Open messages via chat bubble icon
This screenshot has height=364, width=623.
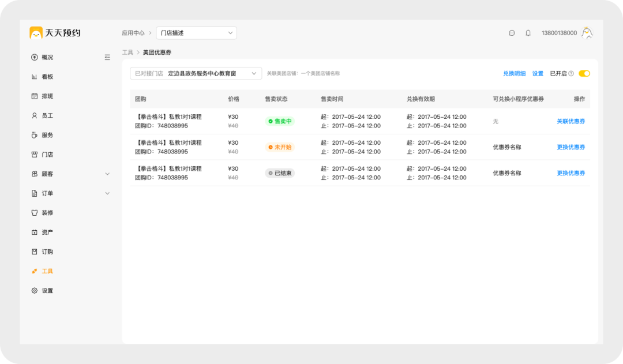pyautogui.click(x=512, y=33)
